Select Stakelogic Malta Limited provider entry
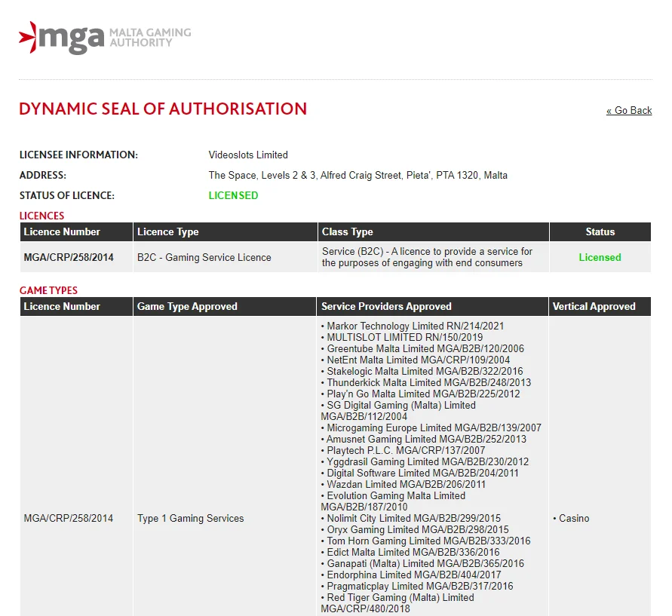The image size is (672, 616). [422, 371]
